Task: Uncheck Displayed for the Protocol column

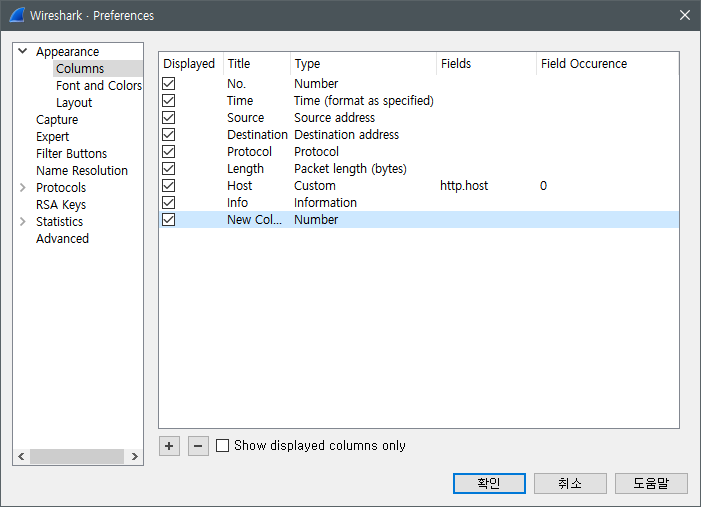Action: 169,152
